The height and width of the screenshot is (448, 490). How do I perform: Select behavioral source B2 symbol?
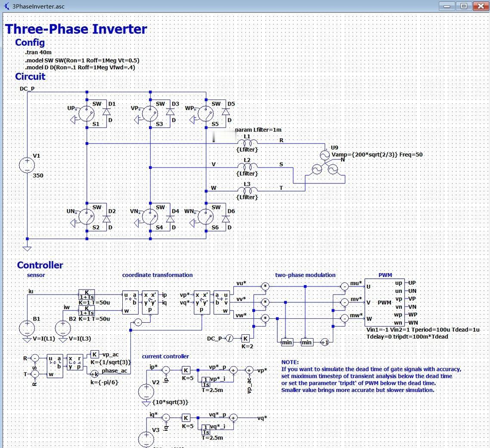[x=63, y=328]
